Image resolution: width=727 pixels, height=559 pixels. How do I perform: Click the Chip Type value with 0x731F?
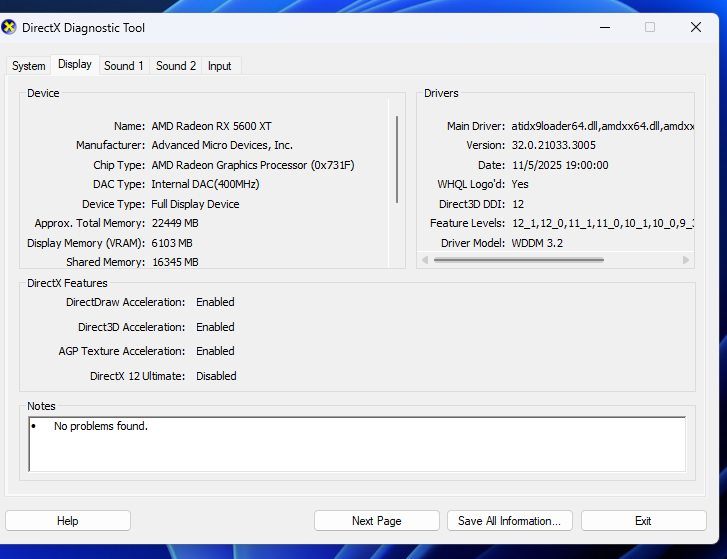(x=253, y=165)
